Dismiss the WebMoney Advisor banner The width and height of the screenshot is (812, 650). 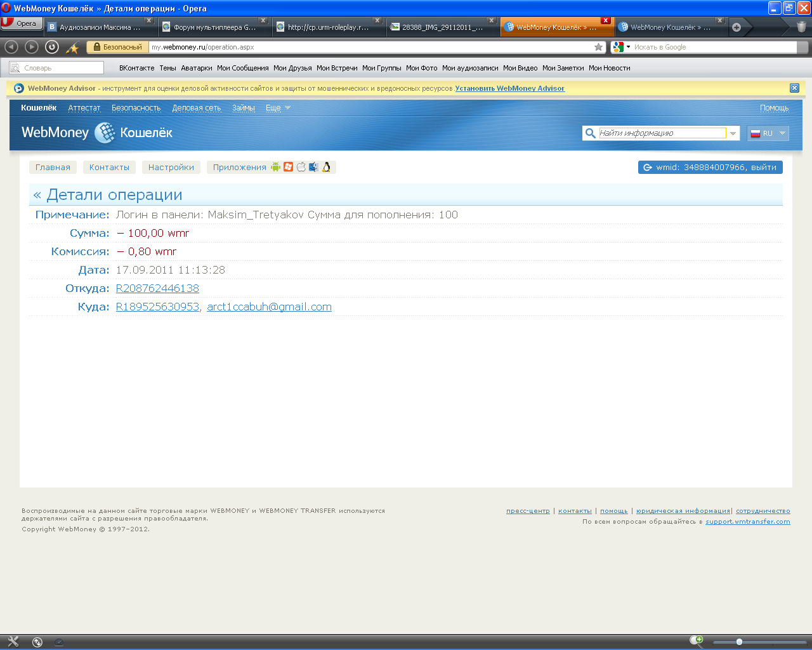click(x=794, y=88)
